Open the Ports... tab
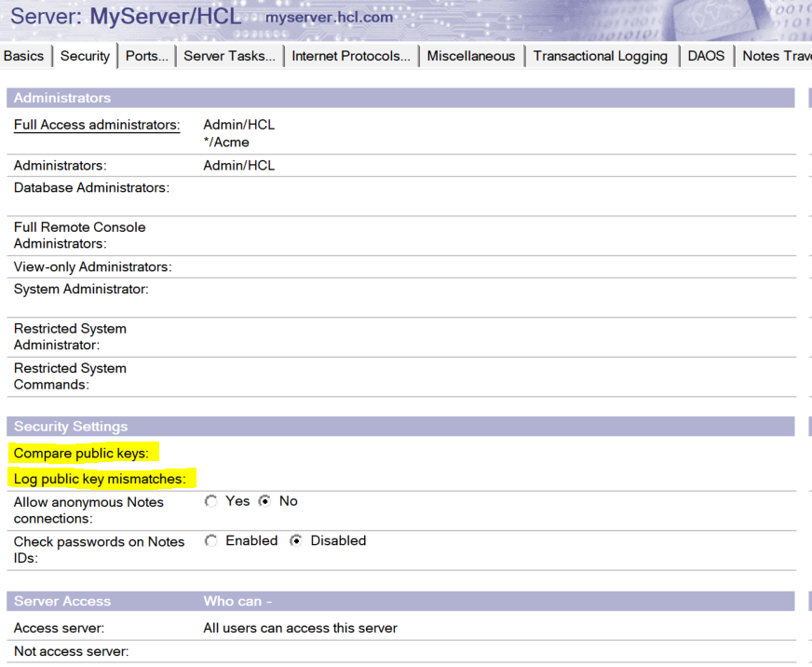This screenshot has width=812, height=667. (147, 56)
